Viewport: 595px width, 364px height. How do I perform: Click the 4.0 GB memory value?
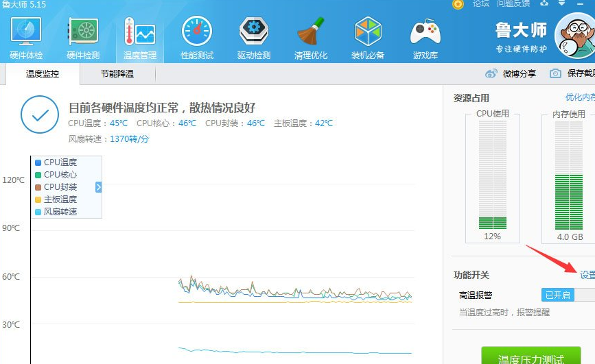click(570, 237)
